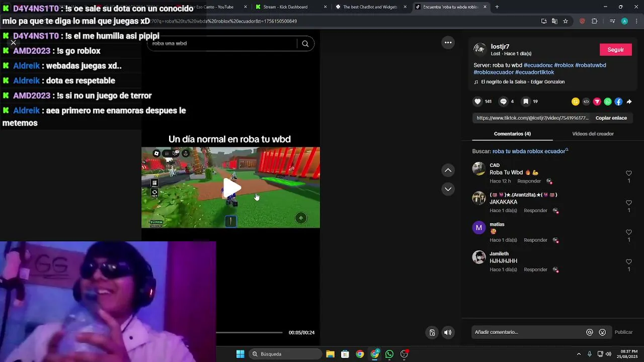Image resolution: width=644 pixels, height=362 pixels.
Task: Close chat overlay with X icon
Action: tap(14, 43)
